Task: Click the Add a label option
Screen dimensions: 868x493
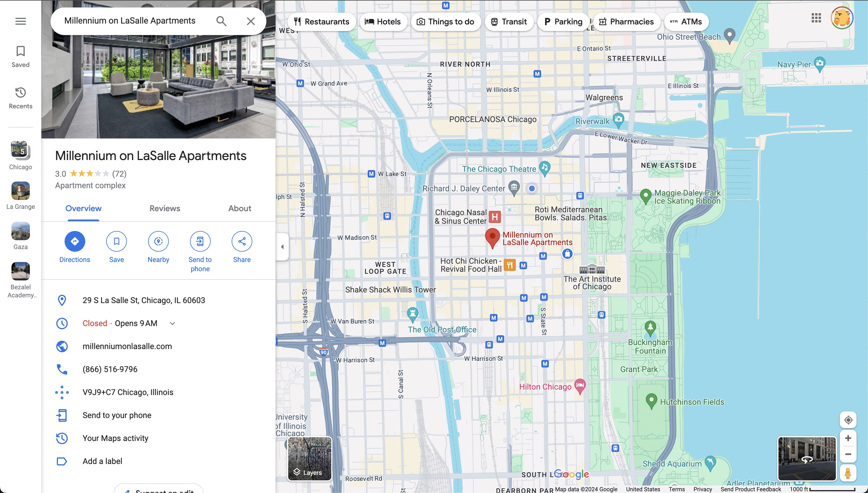Action: 102,461
